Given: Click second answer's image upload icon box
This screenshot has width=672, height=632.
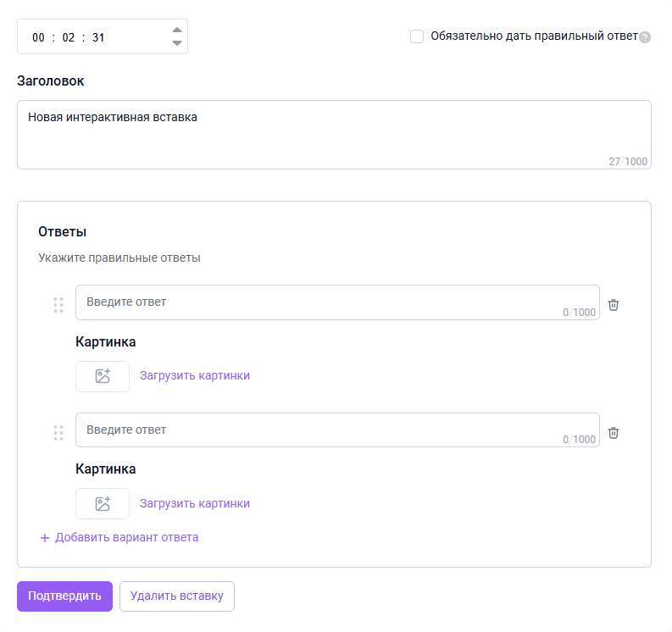Looking at the screenshot, I should pos(103,503).
